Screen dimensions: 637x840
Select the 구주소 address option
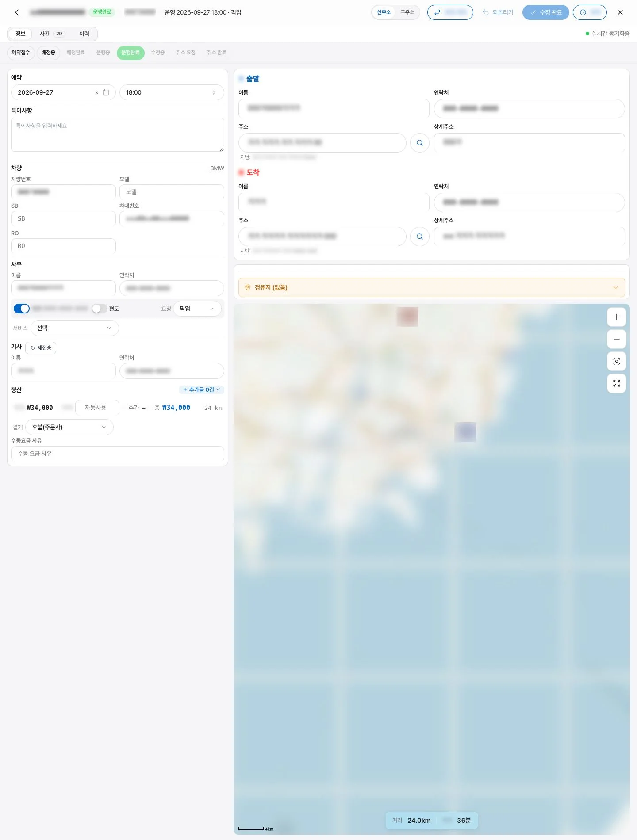point(407,12)
